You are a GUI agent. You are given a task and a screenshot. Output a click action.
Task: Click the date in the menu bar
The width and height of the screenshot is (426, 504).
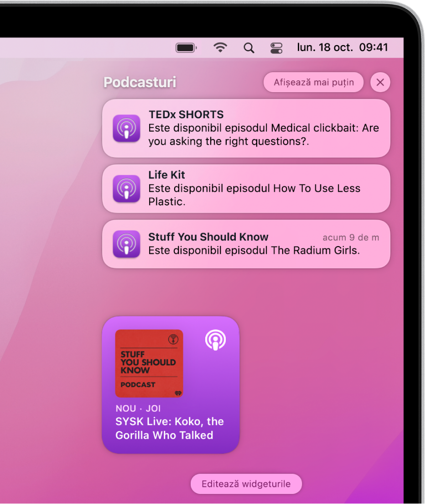[325, 47]
